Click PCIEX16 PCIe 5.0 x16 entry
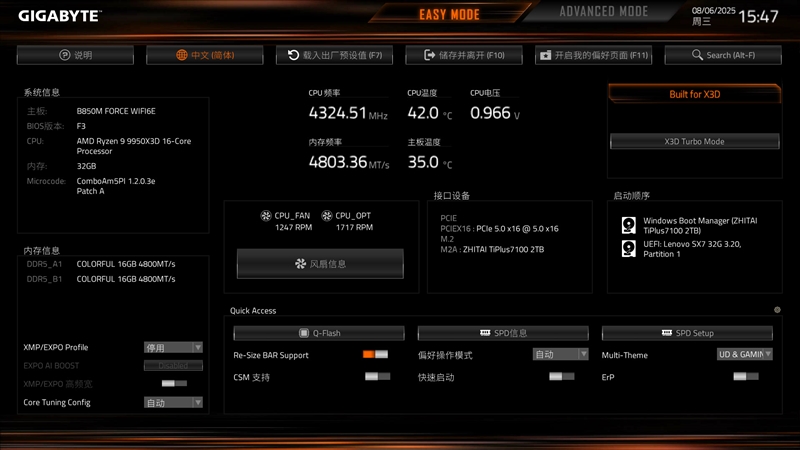This screenshot has width=800, height=450. coord(499,229)
